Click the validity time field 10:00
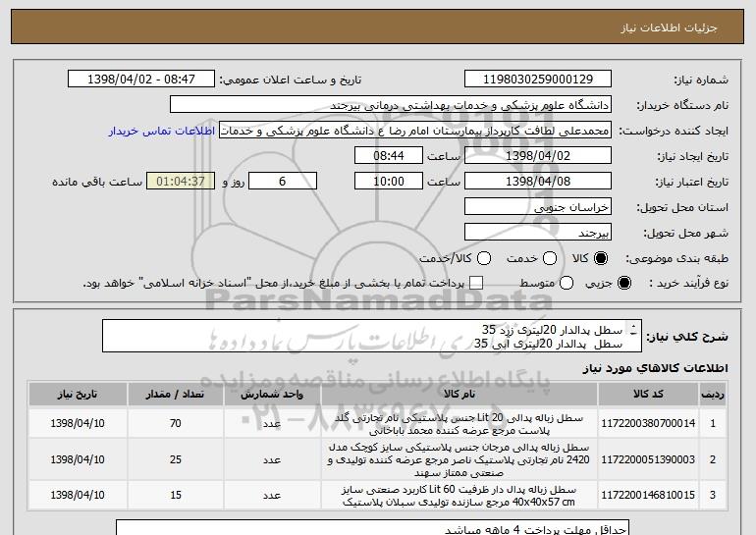This screenshot has height=535, width=756. point(389,182)
